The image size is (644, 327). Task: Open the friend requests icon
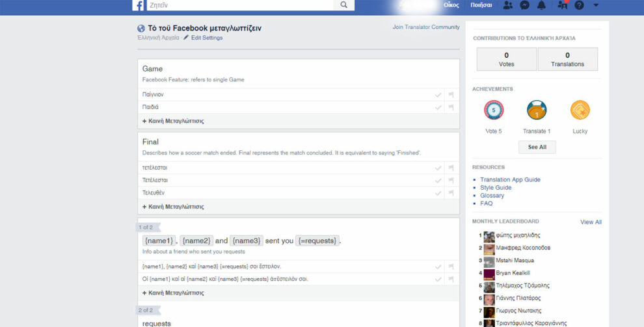point(508,5)
